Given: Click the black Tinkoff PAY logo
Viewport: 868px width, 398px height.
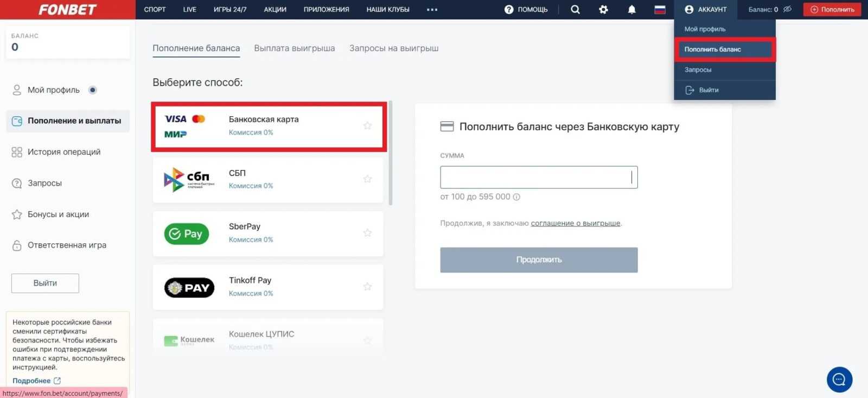Looking at the screenshot, I should pyautogui.click(x=189, y=288).
